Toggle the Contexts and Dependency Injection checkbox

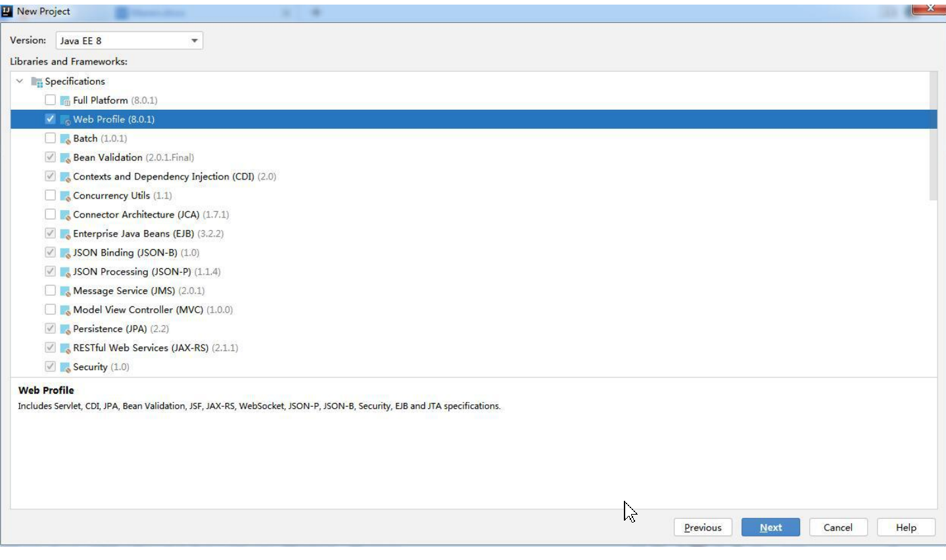(50, 176)
